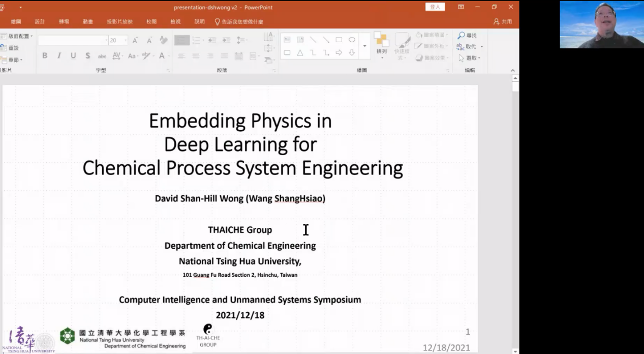Pick the triangle shape from drawing gallery
This screenshot has width=644, height=354.
coord(300,52)
